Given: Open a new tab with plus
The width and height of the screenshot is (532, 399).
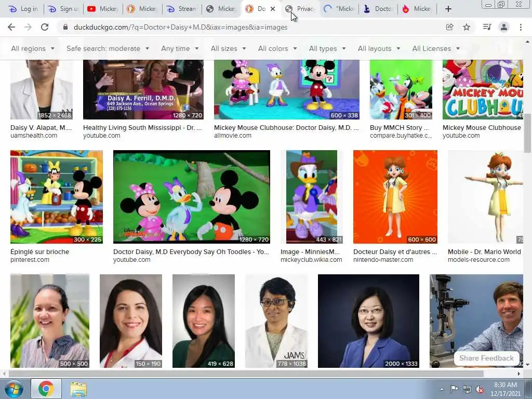Looking at the screenshot, I should point(448,9).
